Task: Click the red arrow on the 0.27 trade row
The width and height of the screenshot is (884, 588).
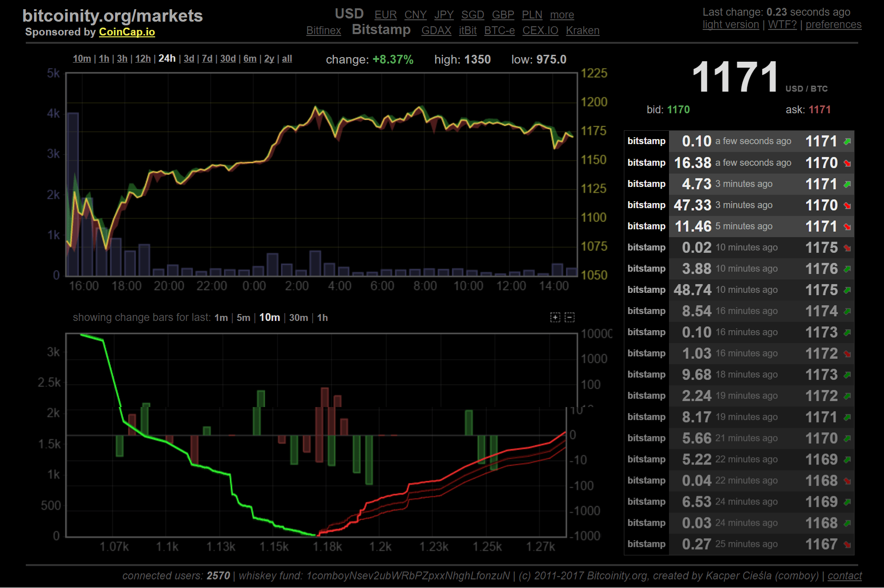Action: point(847,544)
